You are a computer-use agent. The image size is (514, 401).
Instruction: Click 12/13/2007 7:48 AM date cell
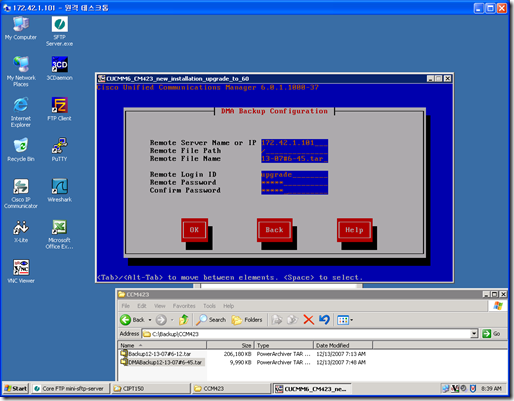341,362
